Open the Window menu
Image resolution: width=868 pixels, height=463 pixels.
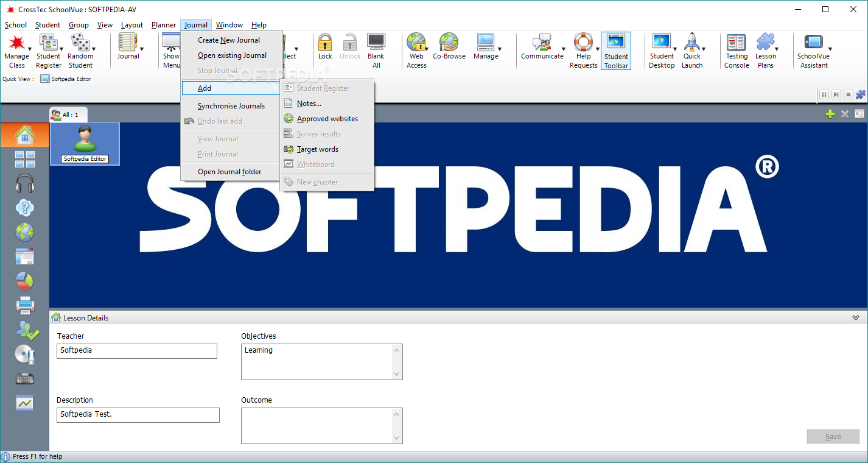point(229,25)
